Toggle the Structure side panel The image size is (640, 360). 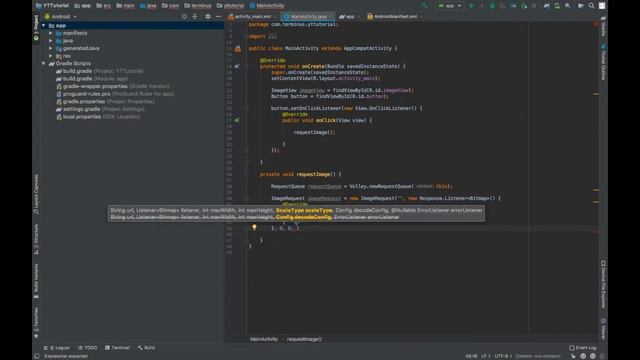(x=36, y=239)
